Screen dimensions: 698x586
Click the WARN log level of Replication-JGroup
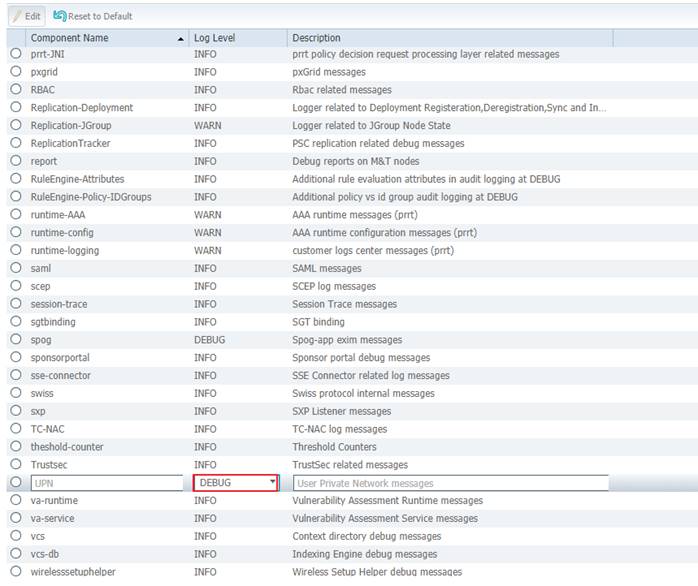point(207,126)
